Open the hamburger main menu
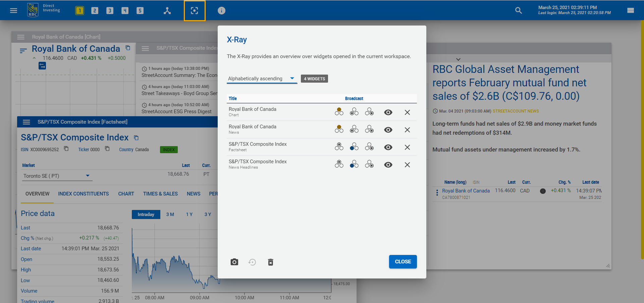This screenshot has height=303, width=644. [x=14, y=10]
